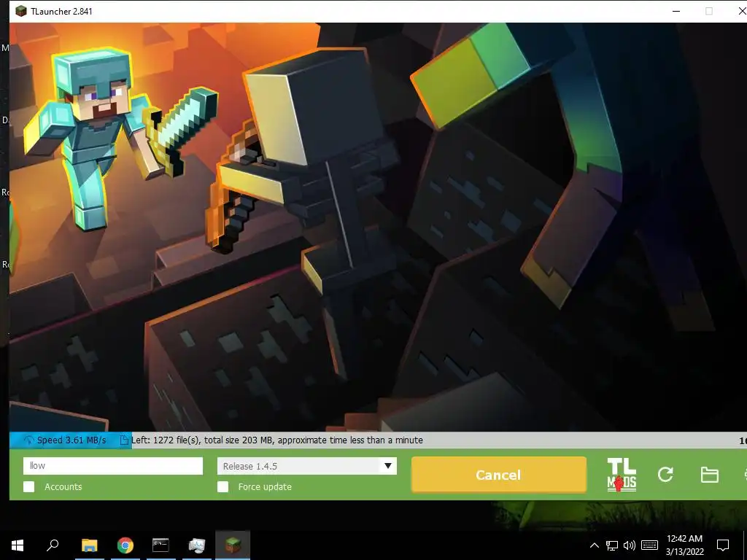The width and height of the screenshot is (747, 560).
Task: Click the Force update label
Action: (x=265, y=486)
